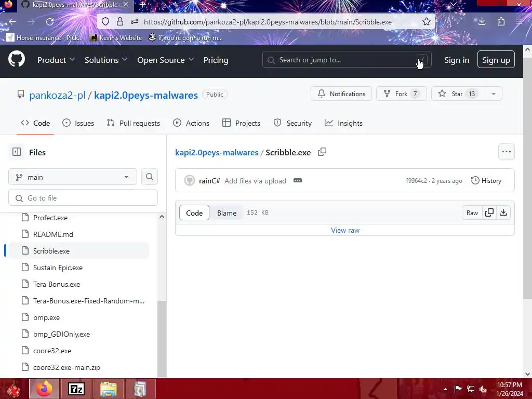Click the search files magnifier button

[150, 177]
